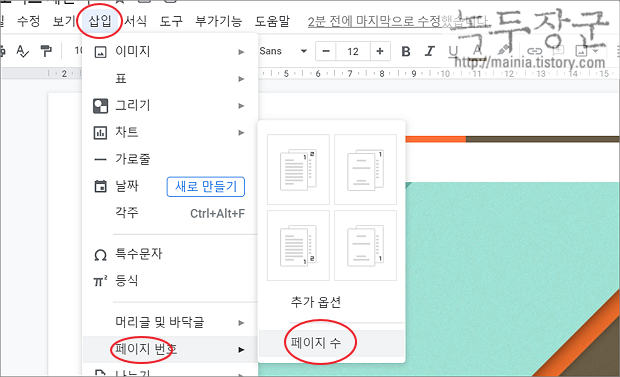Increase font size with the plus button
620x377 pixels.
click(380, 51)
